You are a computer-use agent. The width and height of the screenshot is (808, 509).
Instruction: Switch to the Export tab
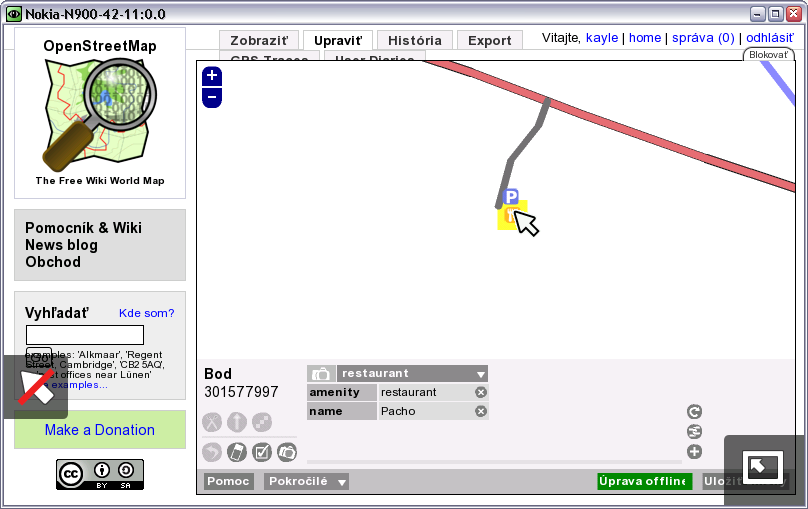(x=490, y=40)
